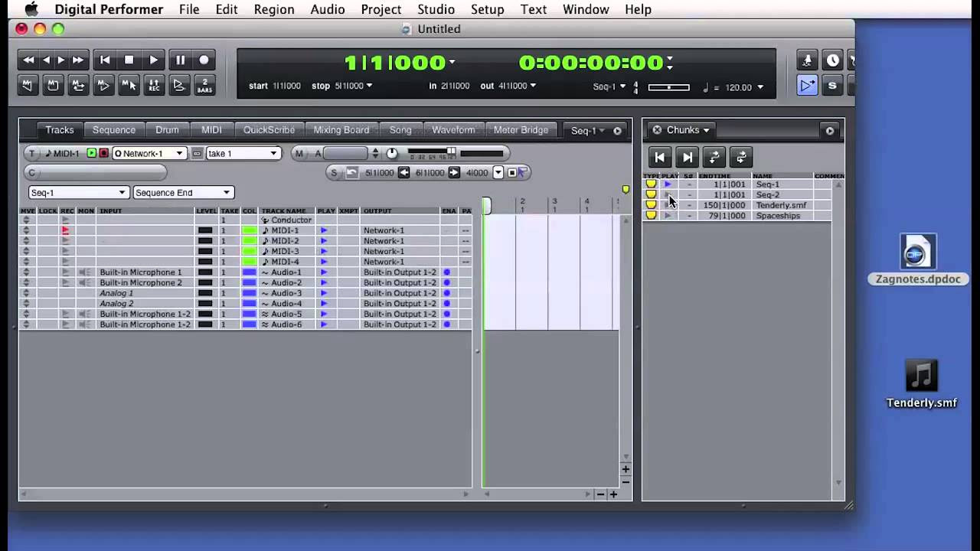Start recording with the Record button
Image resolution: width=980 pixels, height=551 pixels.
click(204, 60)
